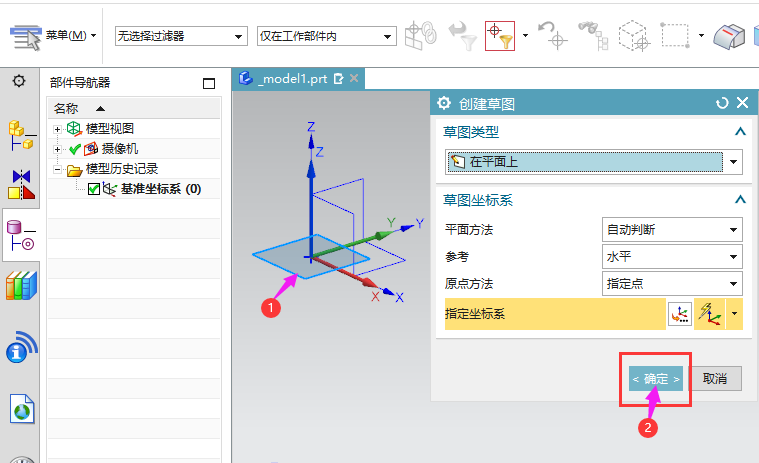
Task: Select the 模型历史记录 folder
Action: [121, 169]
